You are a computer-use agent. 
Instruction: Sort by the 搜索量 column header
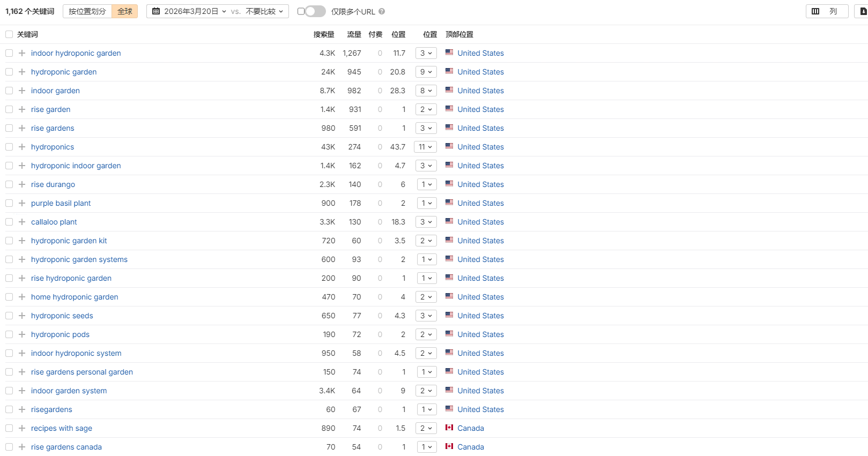tap(324, 34)
